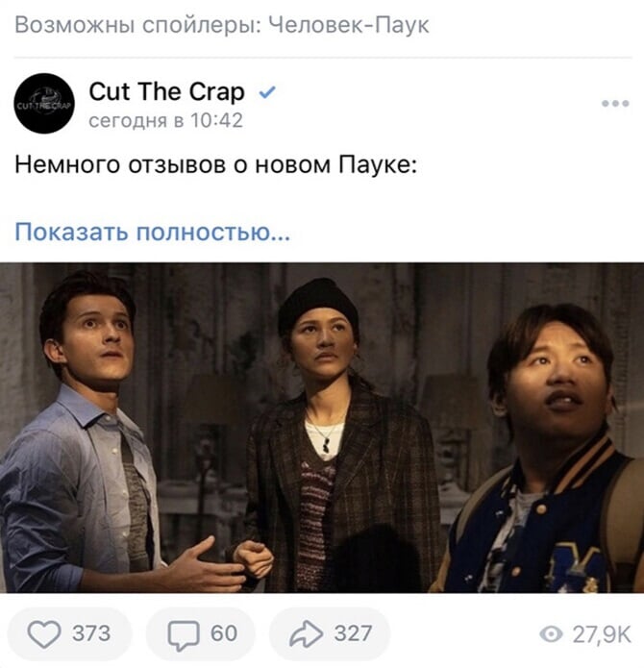This screenshot has width=644, height=668.
Task: Open the Cut The Crap round avatar
Action: [44, 104]
